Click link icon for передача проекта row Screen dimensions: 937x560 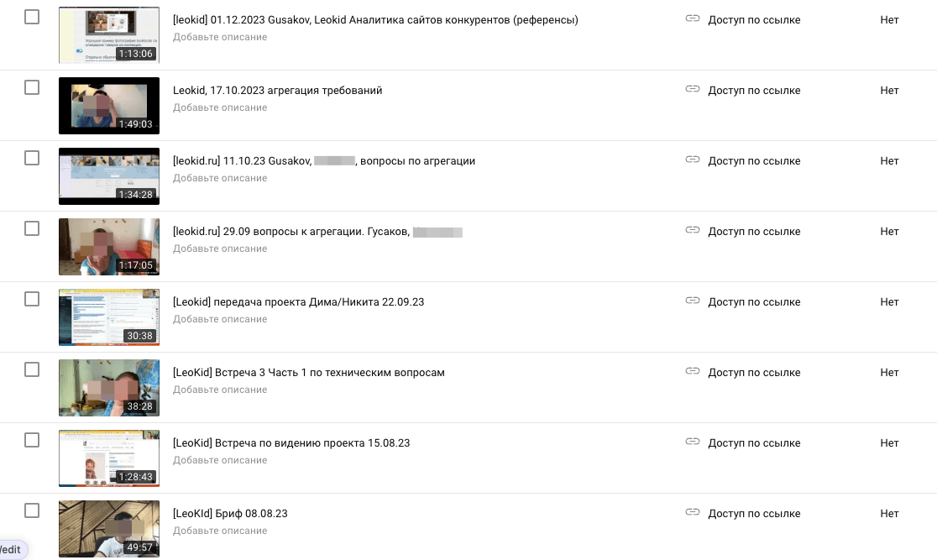tap(693, 301)
